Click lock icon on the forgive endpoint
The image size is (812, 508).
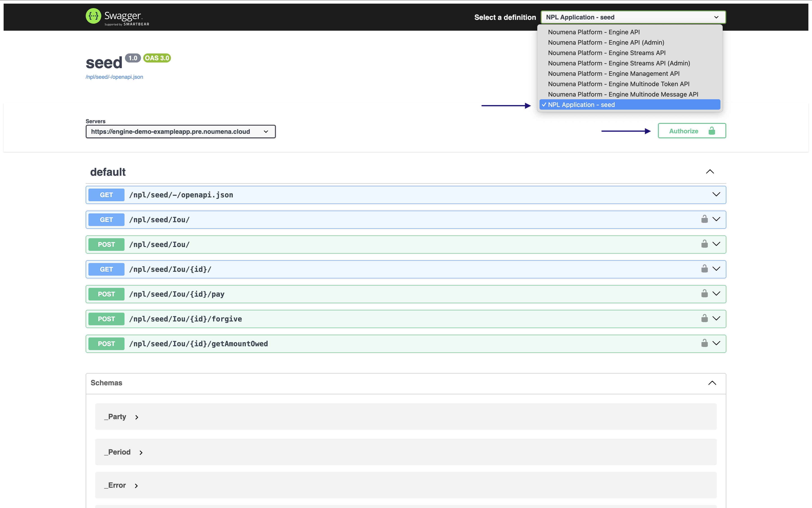[x=704, y=319]
